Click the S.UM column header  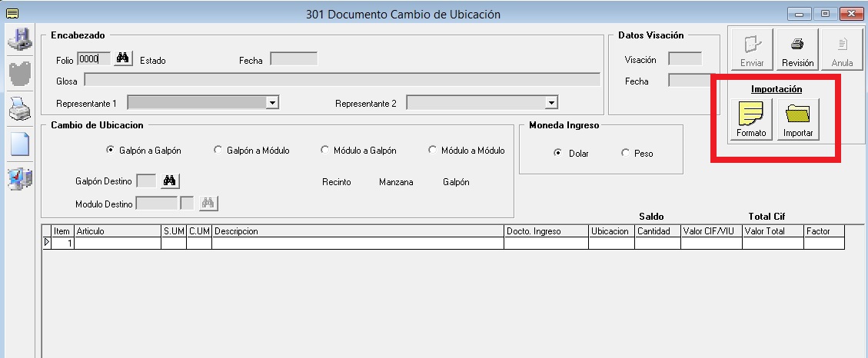pos(174,231)
